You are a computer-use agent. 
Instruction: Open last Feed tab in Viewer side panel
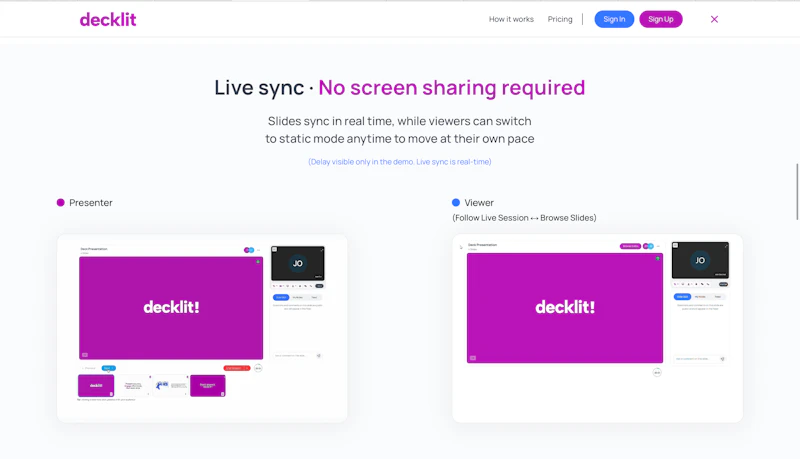pos(717,296)
